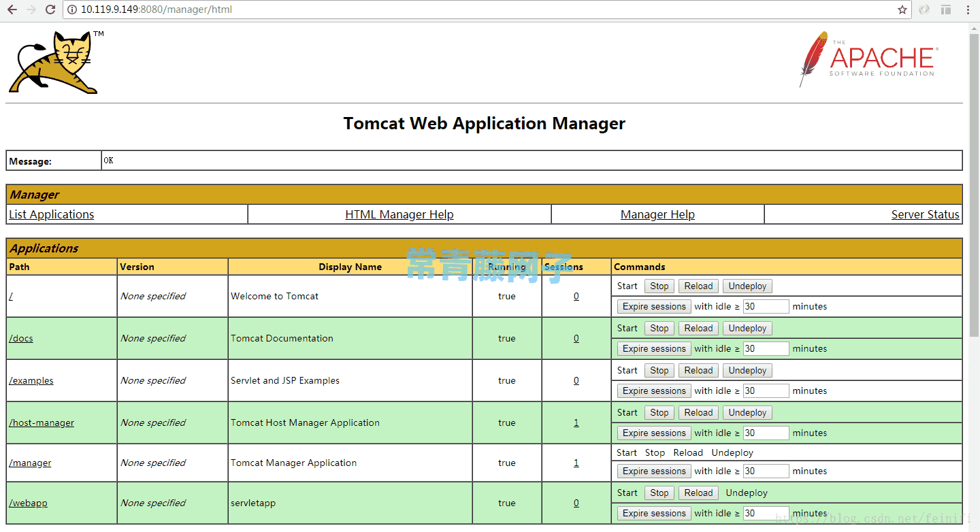
Task: Click sessions count for /examples row
Action: [x=576, y=380]
